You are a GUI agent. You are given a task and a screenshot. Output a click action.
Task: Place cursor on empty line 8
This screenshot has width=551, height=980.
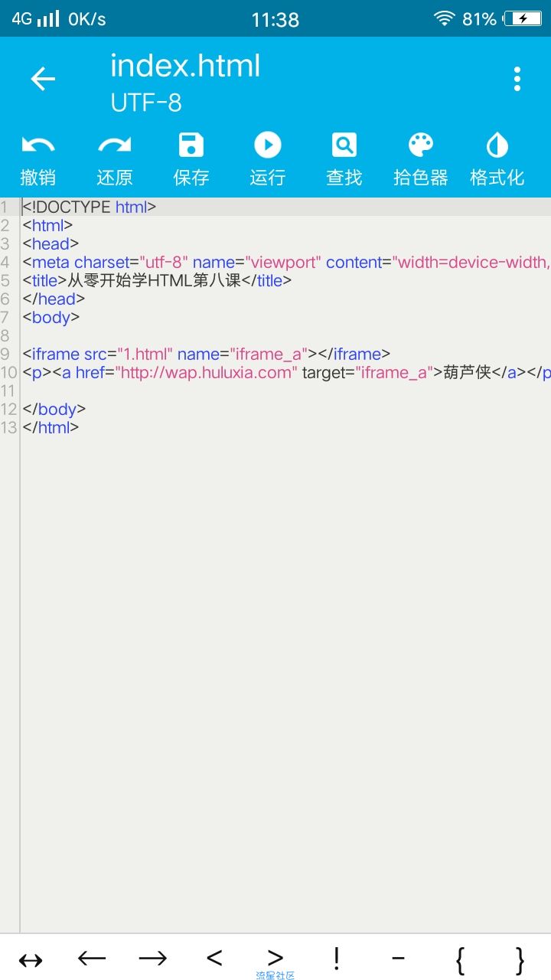(285, 335)
